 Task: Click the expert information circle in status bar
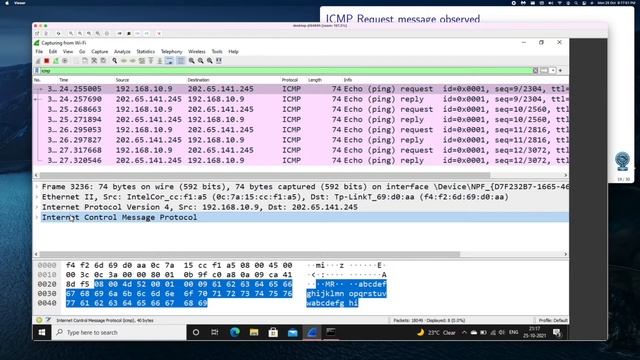tap(39, 320)
